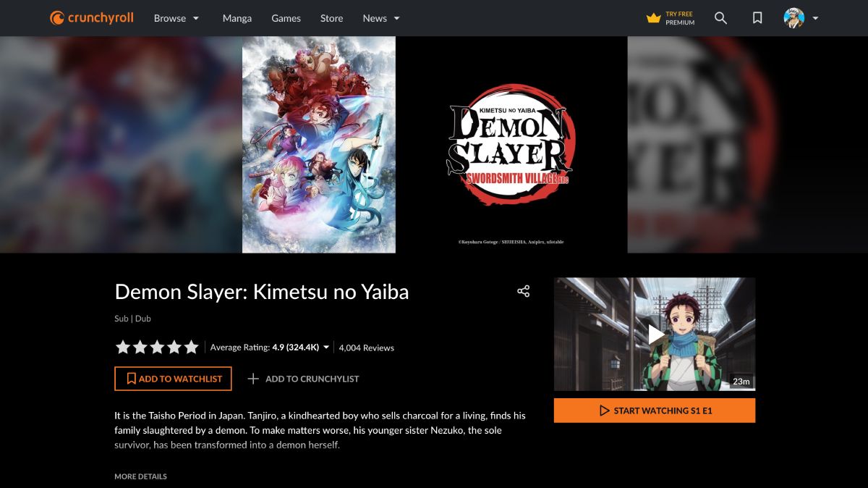The height and width of the screenshot is (488, 868).
Task: Click the user profile avatar
Action: pos(794,18)
